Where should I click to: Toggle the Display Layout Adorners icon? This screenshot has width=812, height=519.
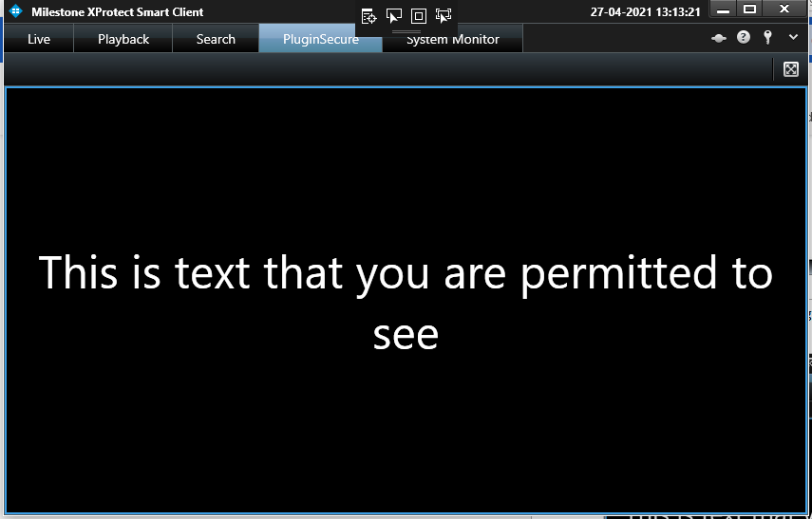419,16
